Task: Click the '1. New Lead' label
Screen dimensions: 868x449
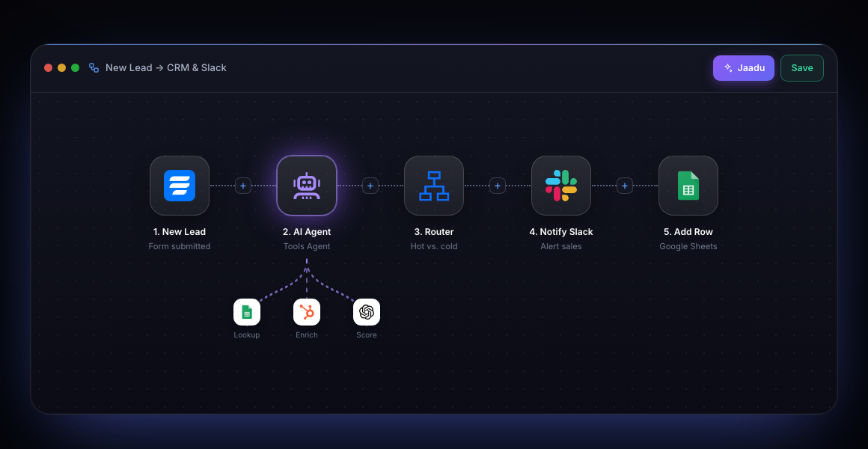Action: [x=180, y=232]
